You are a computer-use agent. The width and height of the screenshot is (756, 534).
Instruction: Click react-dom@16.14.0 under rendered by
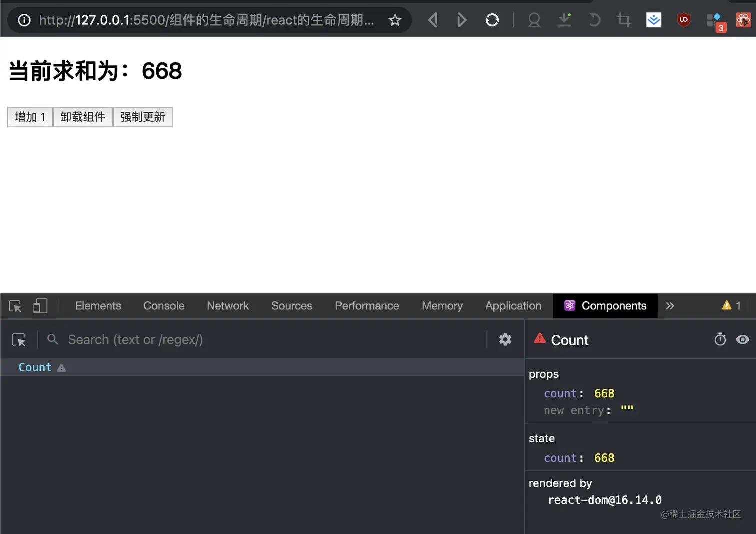(605, 500)
